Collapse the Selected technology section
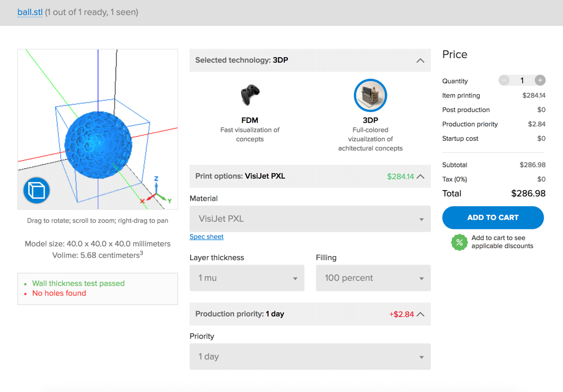563x392 pixels. (420, 61)
